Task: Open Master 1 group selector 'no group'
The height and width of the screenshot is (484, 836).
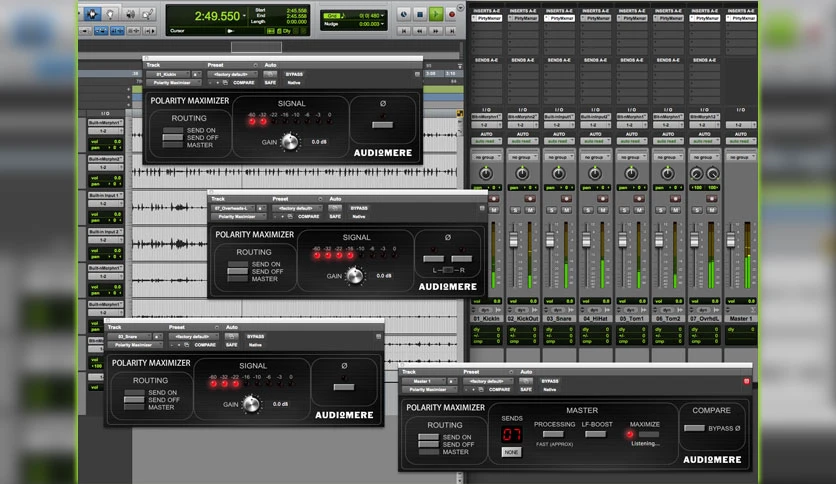Action: pyautogui.click(x=740, y=157)
